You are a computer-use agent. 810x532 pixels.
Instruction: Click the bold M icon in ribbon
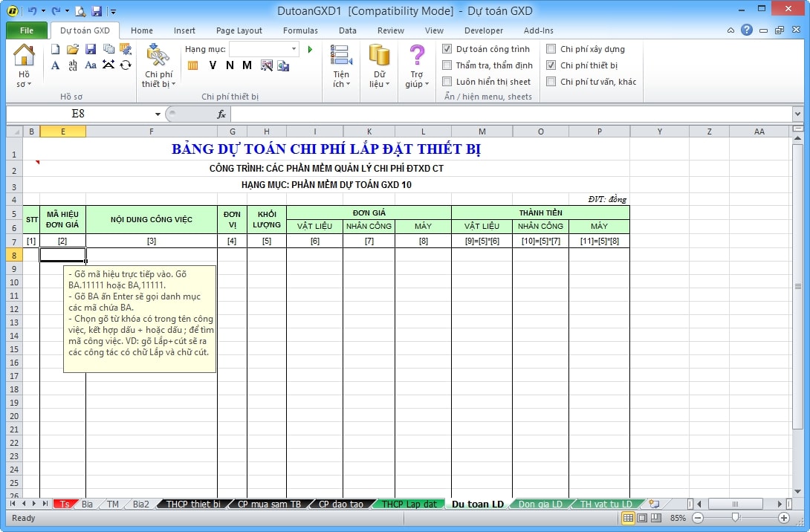click(x=247, y=65)
